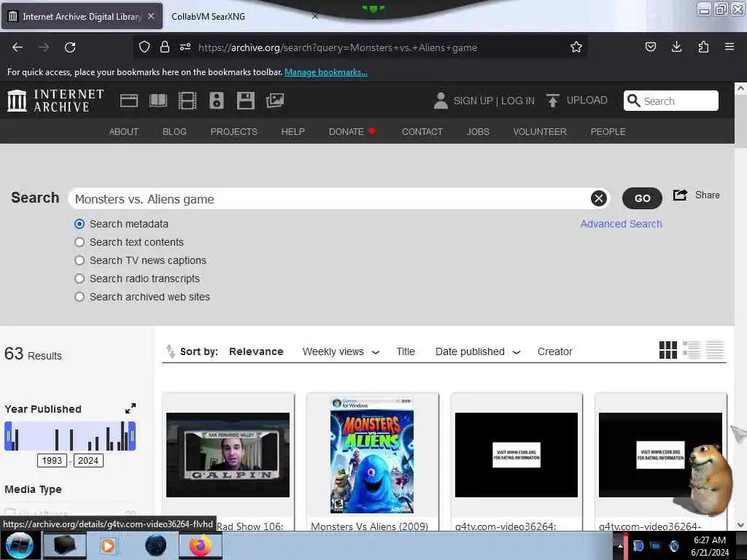Open the PROJECTS menu item
This screenshot has height=560, width=747.
pos(234,131)
